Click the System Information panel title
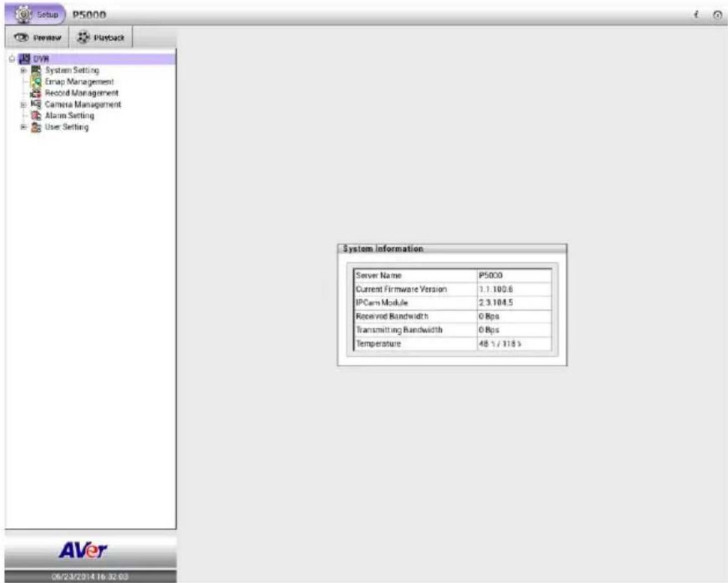728x583 pixels. point(383,249)
